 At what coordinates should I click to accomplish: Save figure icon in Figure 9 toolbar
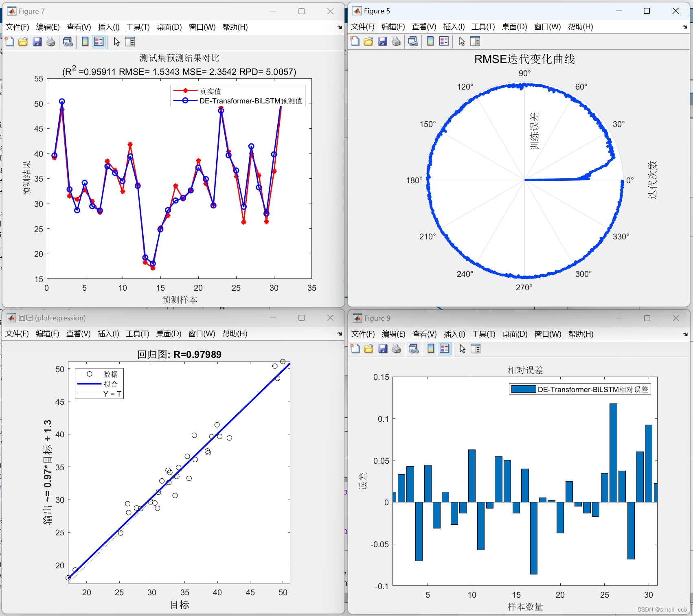pyautogui.click(x=383, y=349)
